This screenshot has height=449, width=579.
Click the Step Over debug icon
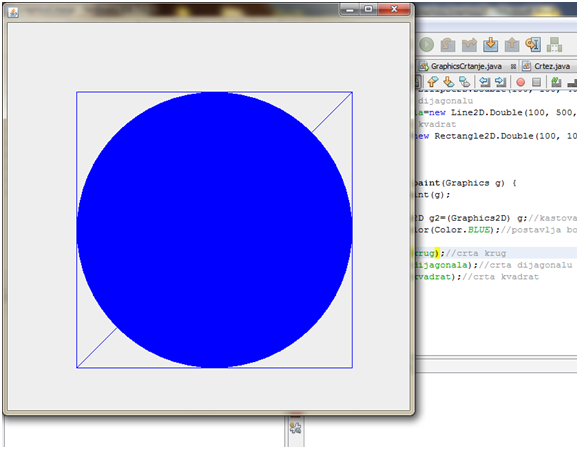(x=448, y=45)
